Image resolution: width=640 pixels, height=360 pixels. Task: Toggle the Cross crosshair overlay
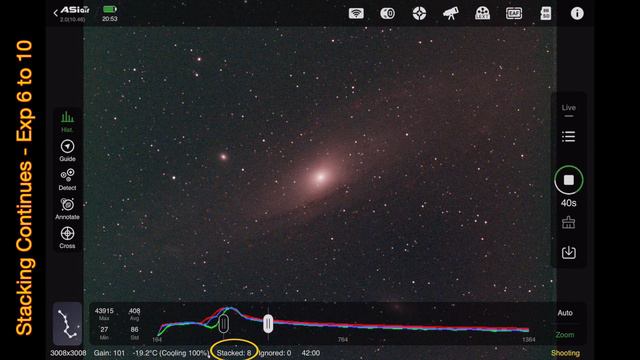pyautogui.click(x=67, y=238)
